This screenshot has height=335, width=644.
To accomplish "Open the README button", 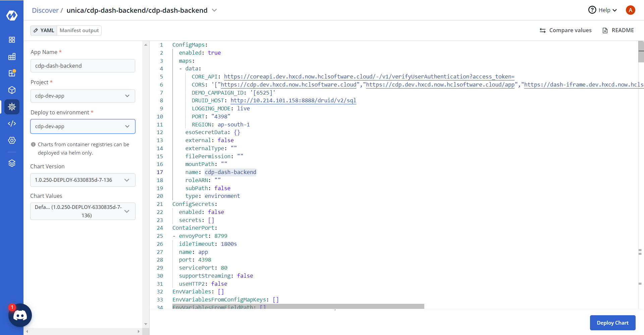I will (618, 31).
